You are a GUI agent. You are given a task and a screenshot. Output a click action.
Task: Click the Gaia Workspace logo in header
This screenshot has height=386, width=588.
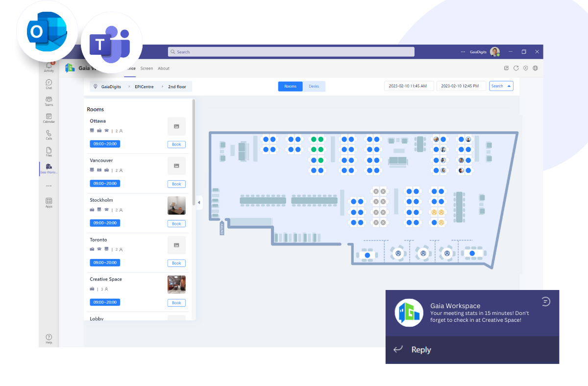pos(70,68)
